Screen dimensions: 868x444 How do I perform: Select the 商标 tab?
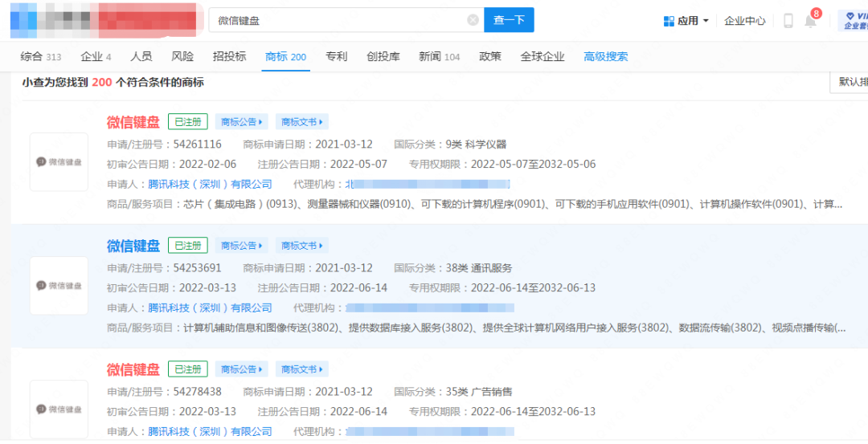click(x=285, y=56)
